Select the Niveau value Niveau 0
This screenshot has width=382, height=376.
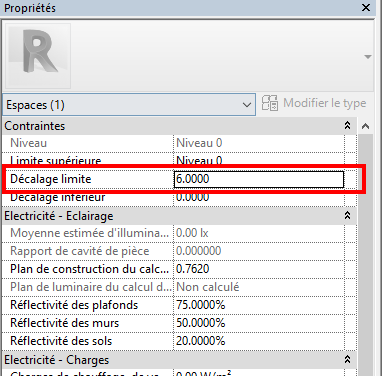tap(259, 143)
